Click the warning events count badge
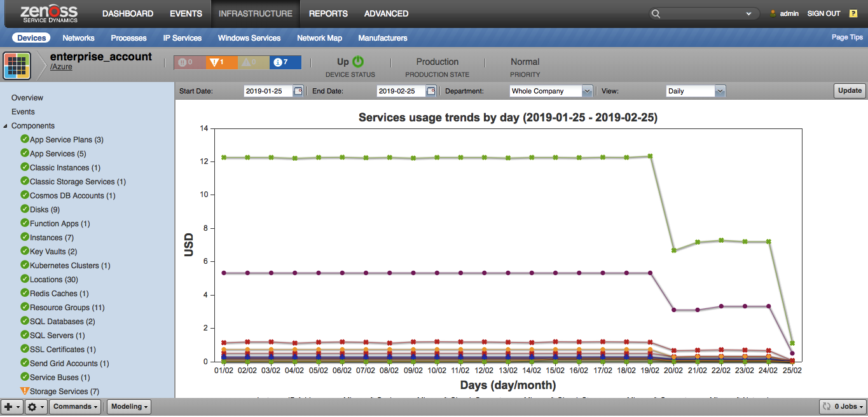The width and height of the screenshot is (868, 417). pos(253,62)
